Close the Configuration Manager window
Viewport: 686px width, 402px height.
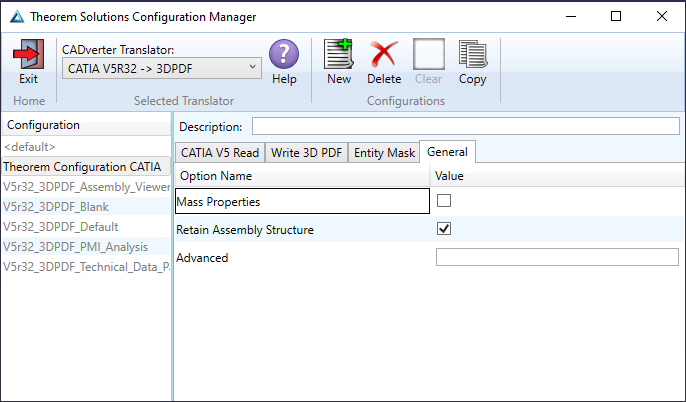662,17
